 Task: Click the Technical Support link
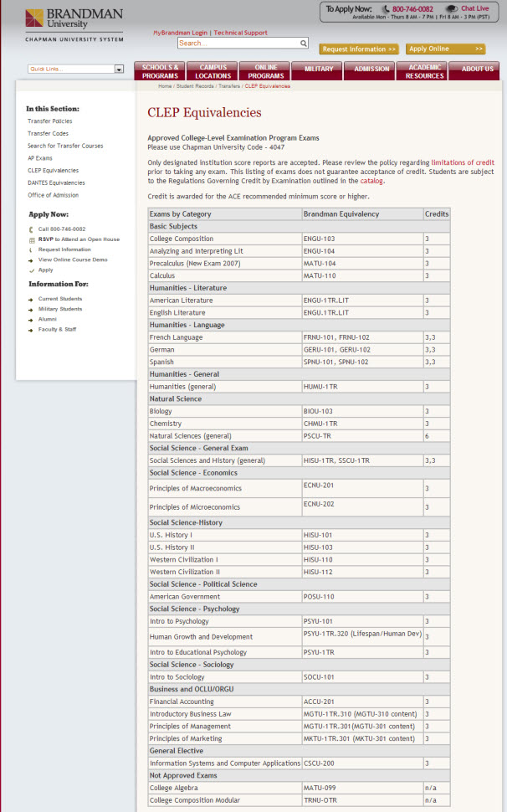click(241, 33)
